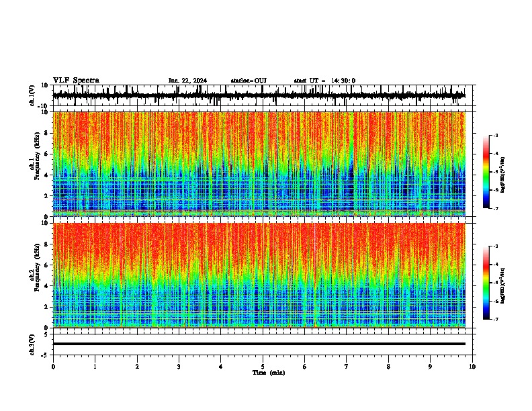
Task: Click the '-7' label on ch.2 color bar
Action: point(495,320)
